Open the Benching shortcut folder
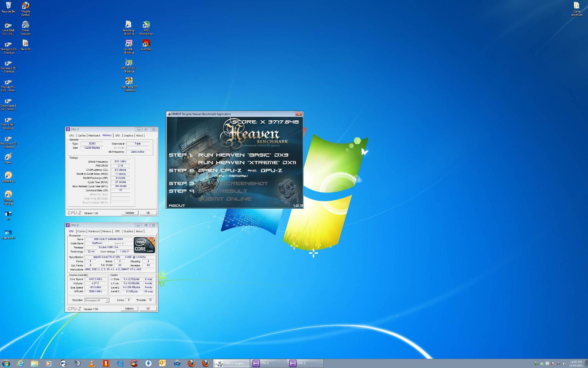The width and height of the screenshot is (588, 368). pos(129,28)
